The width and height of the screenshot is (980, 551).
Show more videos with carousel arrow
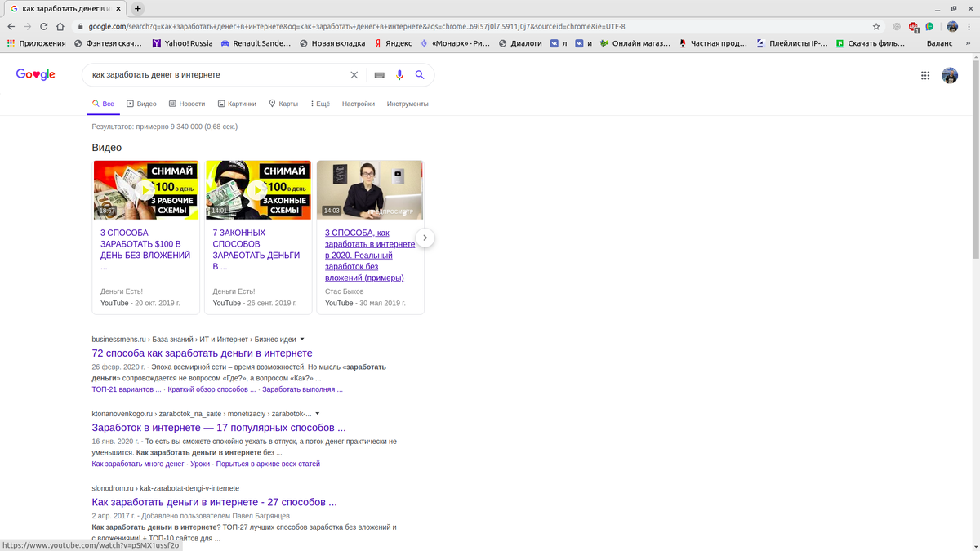click(425, 238)
